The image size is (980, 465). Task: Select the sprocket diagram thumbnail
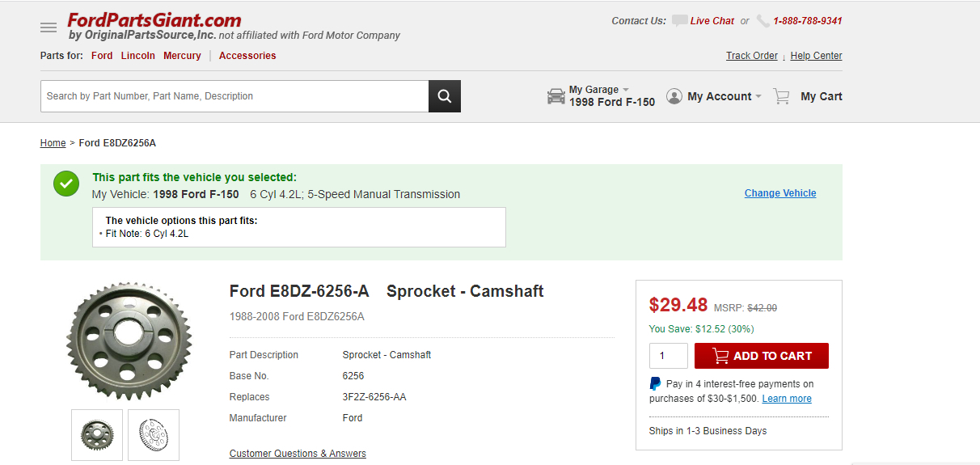coord(154,435)
